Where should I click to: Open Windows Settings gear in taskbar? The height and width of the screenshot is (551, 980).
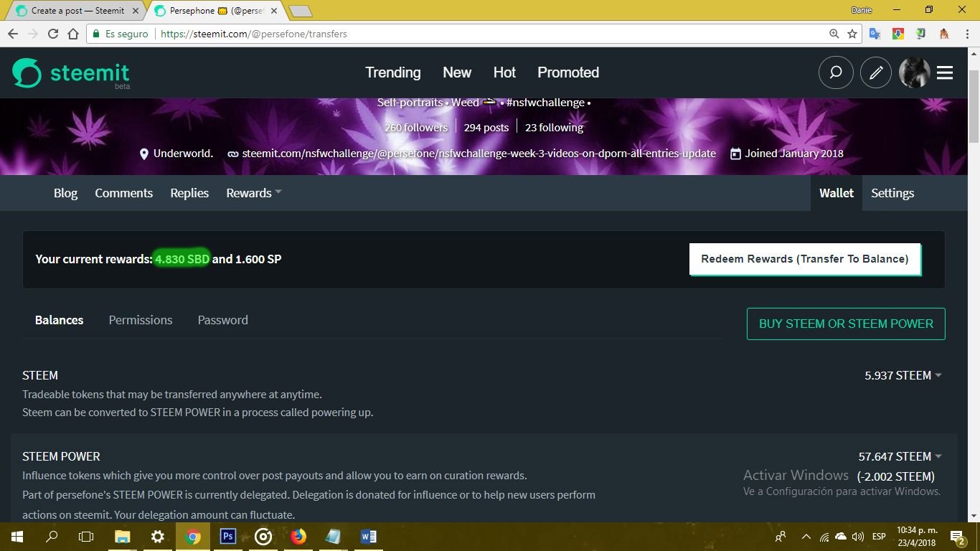(x=157, y=537)
